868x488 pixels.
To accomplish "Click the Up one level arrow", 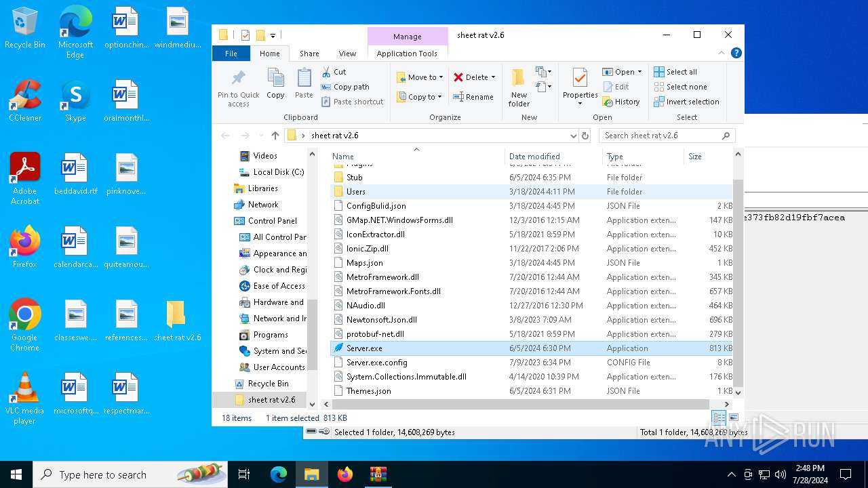I will (x=275, y=136).
